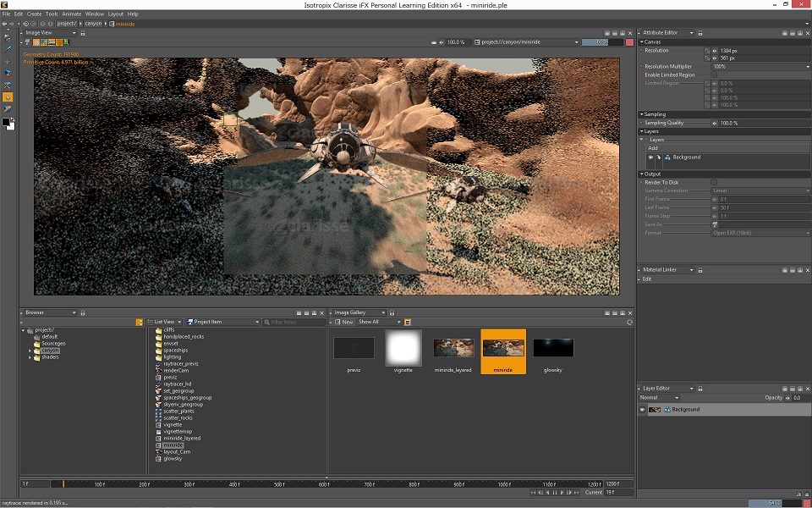Click the back navigation arrow
This screenshot has width=812, height=508.
point(5,24)
